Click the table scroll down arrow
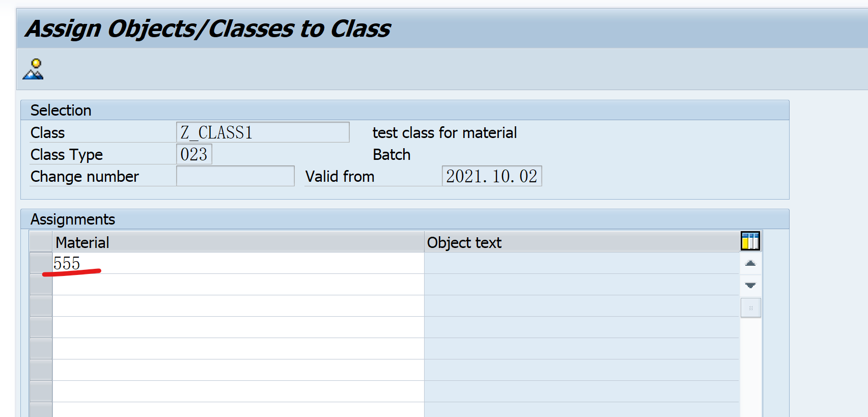This screenshot has height=417, width=868. pos(750,285)
